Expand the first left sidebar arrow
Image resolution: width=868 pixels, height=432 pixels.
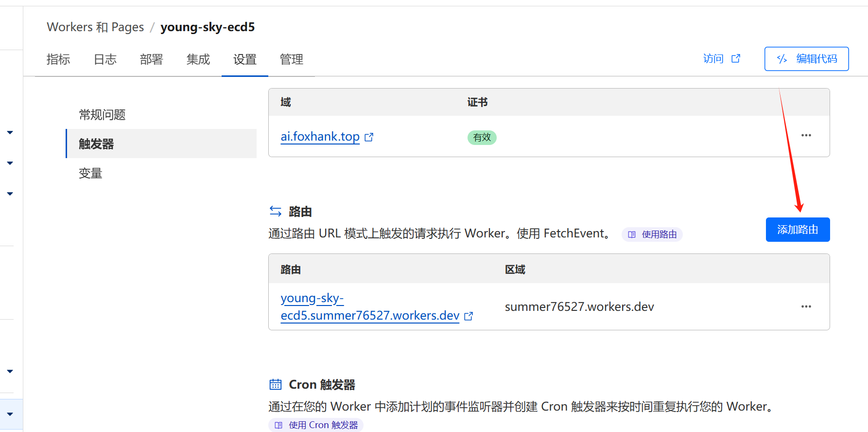(10, 132)
